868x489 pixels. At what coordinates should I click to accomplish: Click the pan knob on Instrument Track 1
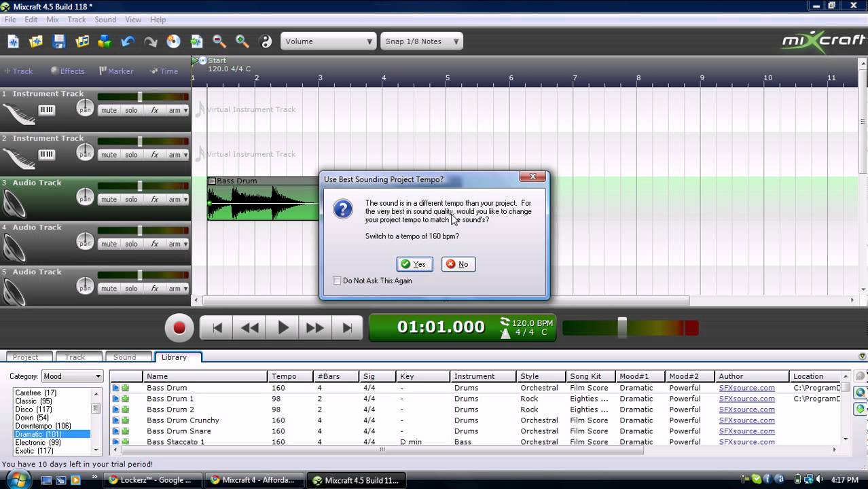(x=85, y=108)
